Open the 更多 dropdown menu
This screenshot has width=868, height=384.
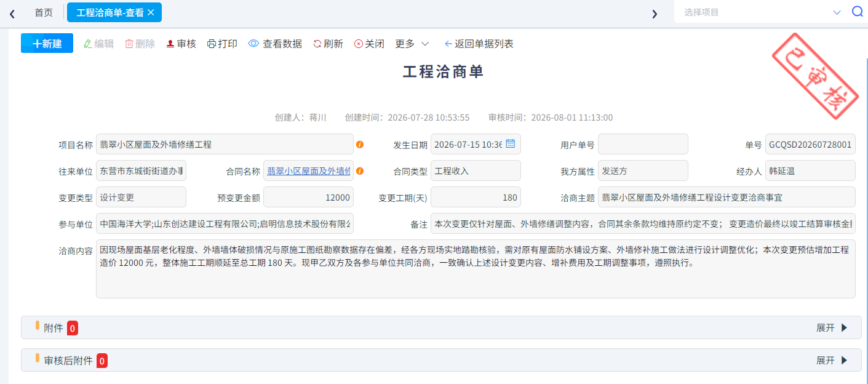click(412, 44)
